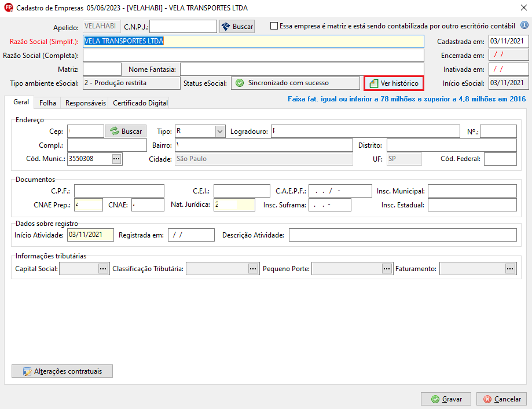Expand the Tipo logradouro dropdown
532x409 pixels.
(220, 131)
